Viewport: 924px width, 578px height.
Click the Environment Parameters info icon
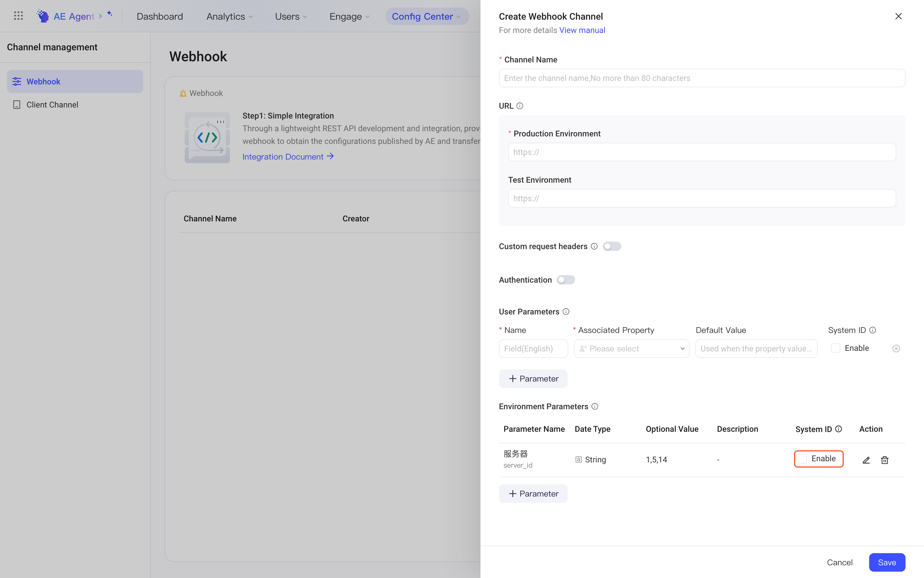[x=595, y=406]
